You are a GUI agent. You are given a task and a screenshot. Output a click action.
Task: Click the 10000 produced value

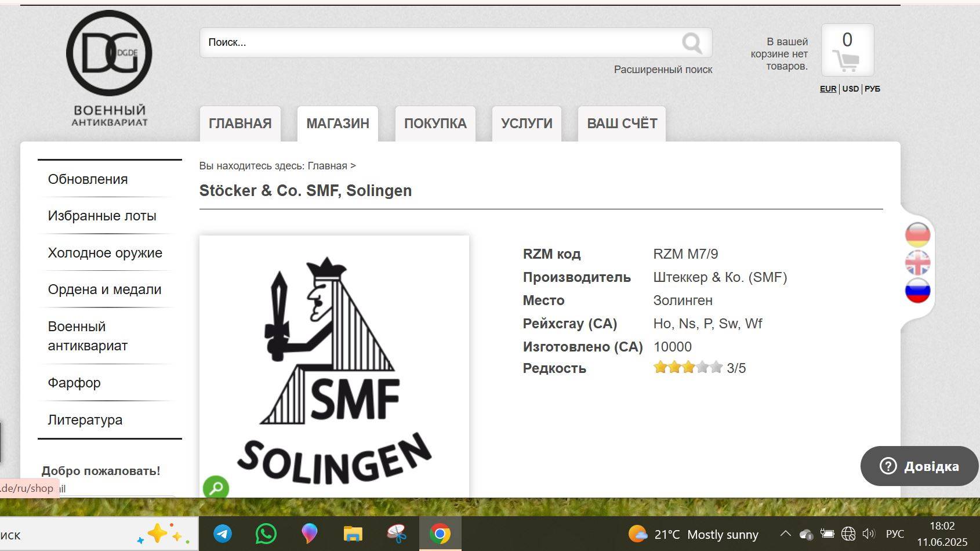coord(672,347)
